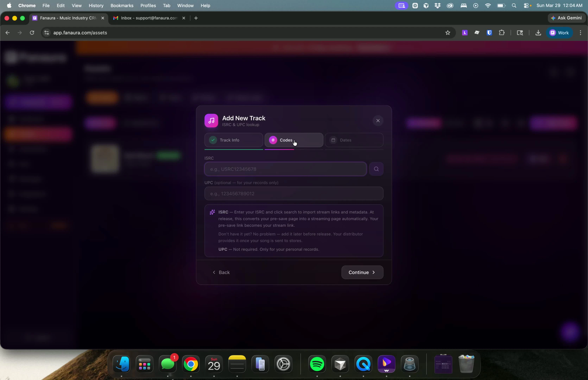The height and width of the screenshot is (380, 588).
Task: Open the Bitwarden shield extension
Action: tap(489, 33)
